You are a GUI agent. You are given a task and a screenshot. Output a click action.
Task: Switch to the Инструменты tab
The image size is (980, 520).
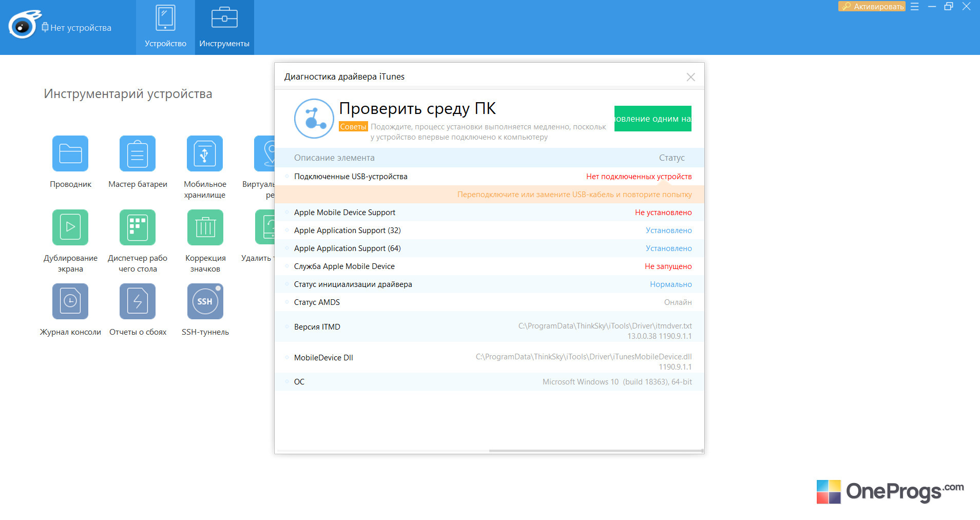pyautogui.click(x=224, y=27)
